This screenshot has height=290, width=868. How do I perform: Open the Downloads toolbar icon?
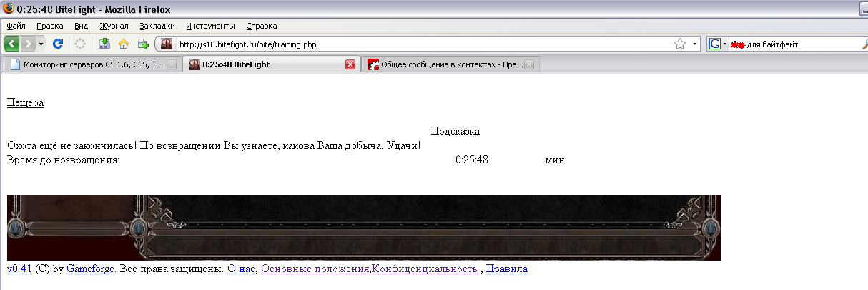(x=104, y=44)
